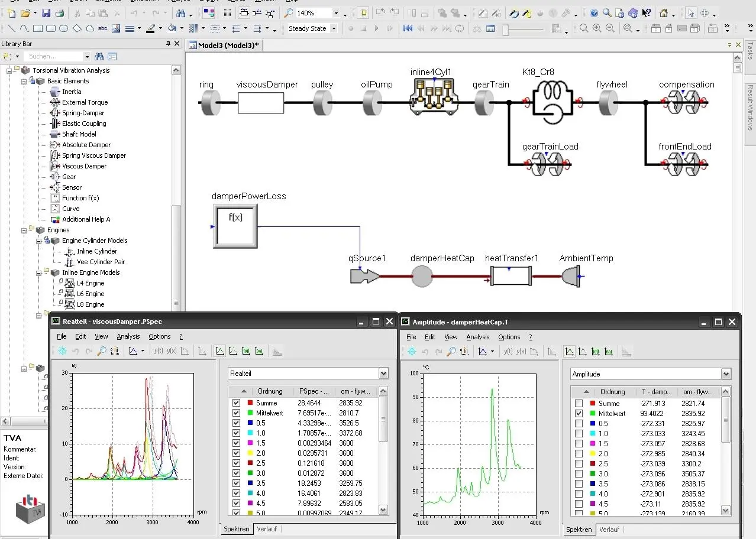Image resolution: width=756 pixels, height=539 pixels.
Task: Click the What's This cursor help icon
Action: [x=647, y=13]
